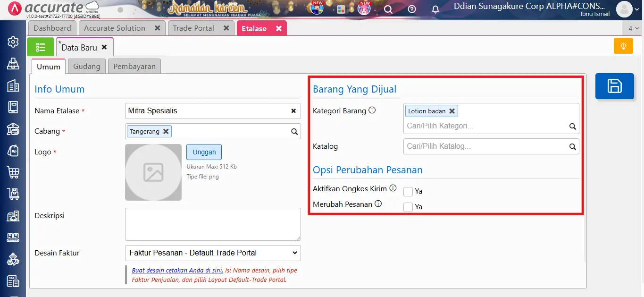The width and height of the screenshot is (644, 297).
Task: Open the delivery trolley icon in the sidebar
Action: click(13, 194)
